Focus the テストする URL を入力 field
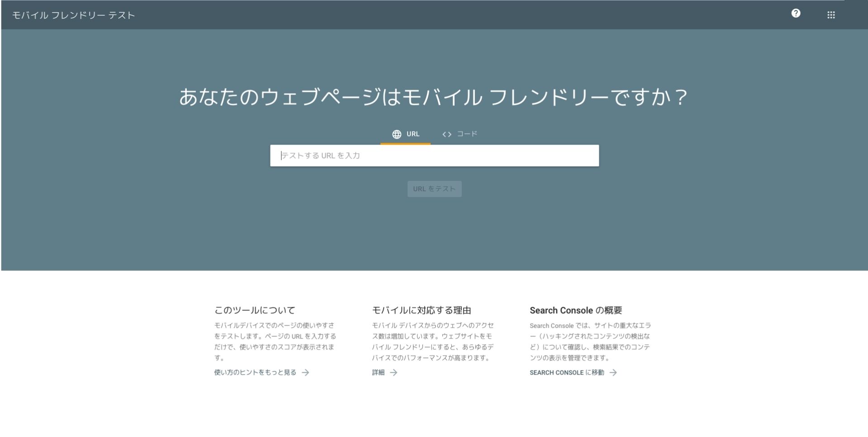Screen dimensions: 868x437 click(x=434, y=155)
